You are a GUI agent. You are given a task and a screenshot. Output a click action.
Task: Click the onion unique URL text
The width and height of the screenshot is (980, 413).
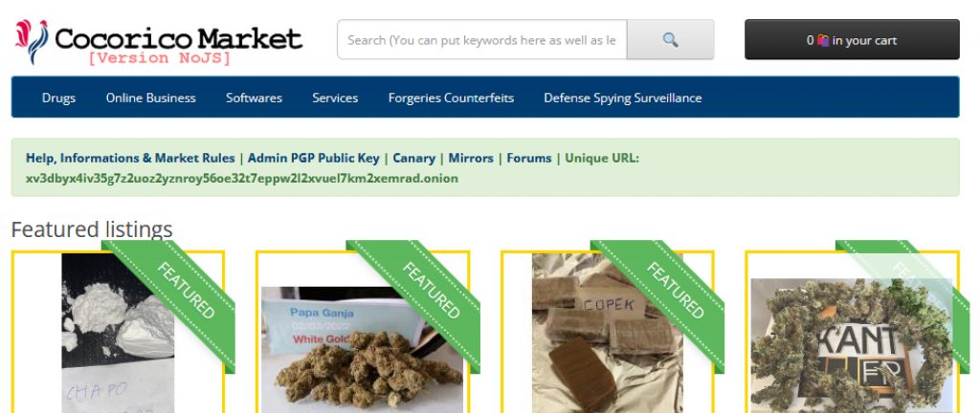pos(242,179)
